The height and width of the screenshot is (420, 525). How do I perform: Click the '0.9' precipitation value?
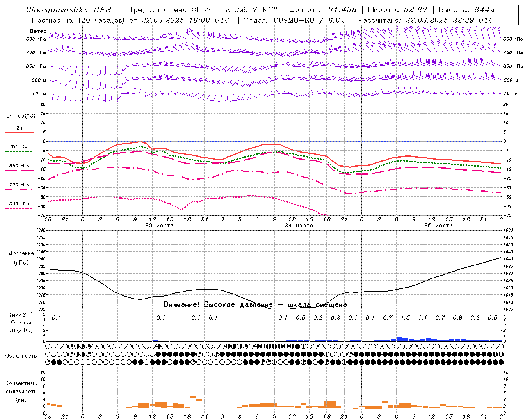coord(457,318)
